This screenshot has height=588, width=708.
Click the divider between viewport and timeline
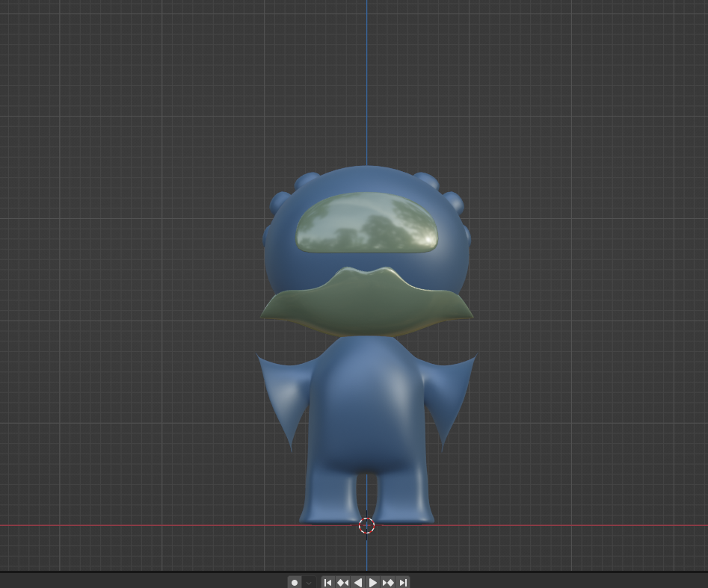click(x=354, y=572)
